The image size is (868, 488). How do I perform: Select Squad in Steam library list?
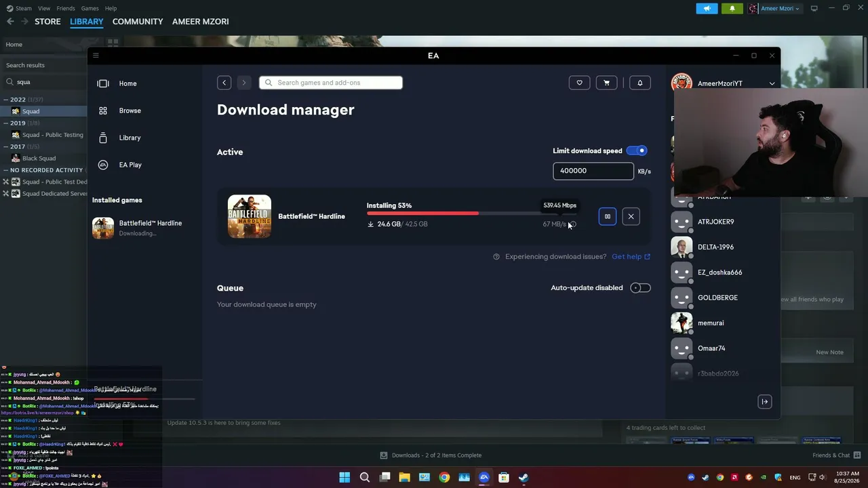click(43, 111)
